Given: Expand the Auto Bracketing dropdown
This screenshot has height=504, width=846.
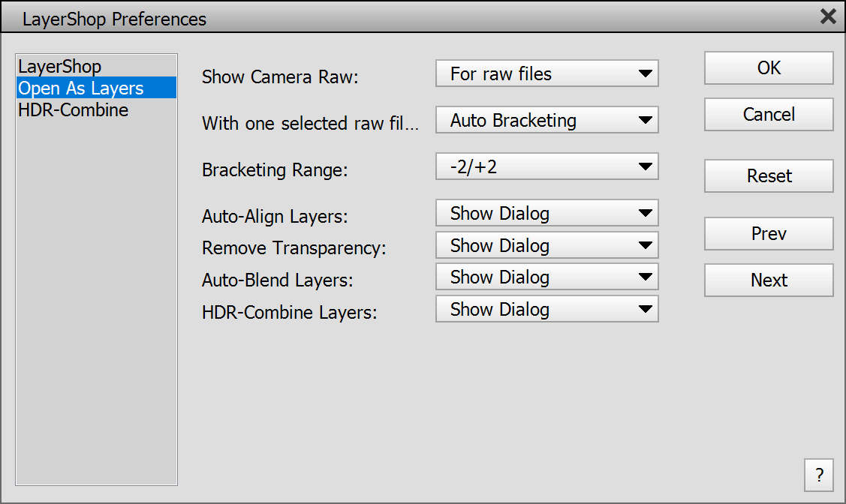Looking at the screenshot, I should tap(546, 121).
